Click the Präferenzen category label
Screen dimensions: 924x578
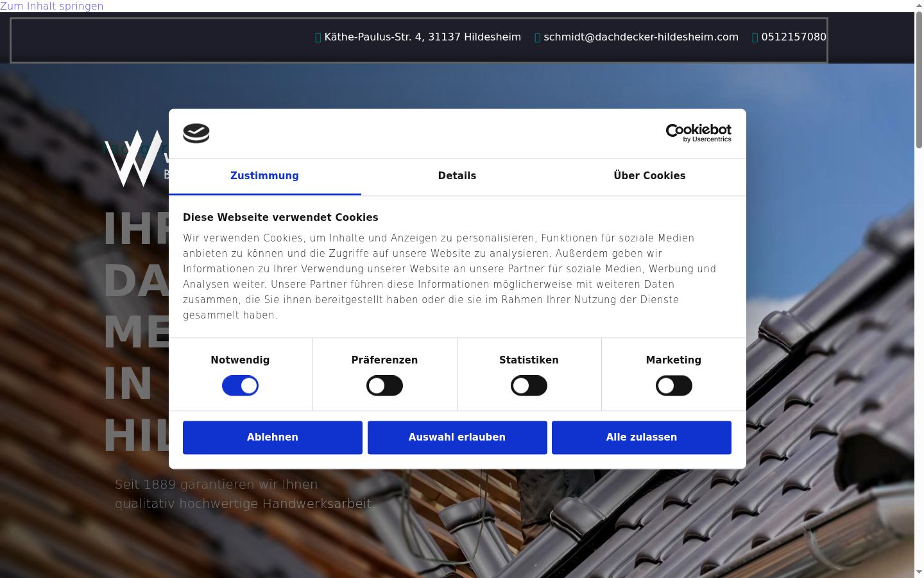pos(384,360)
